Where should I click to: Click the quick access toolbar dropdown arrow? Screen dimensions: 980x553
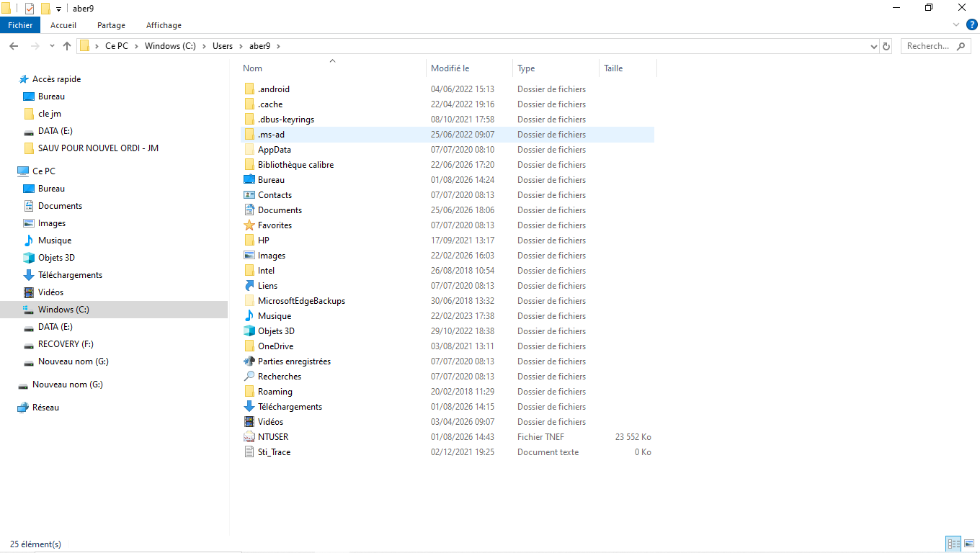(58, 9)
